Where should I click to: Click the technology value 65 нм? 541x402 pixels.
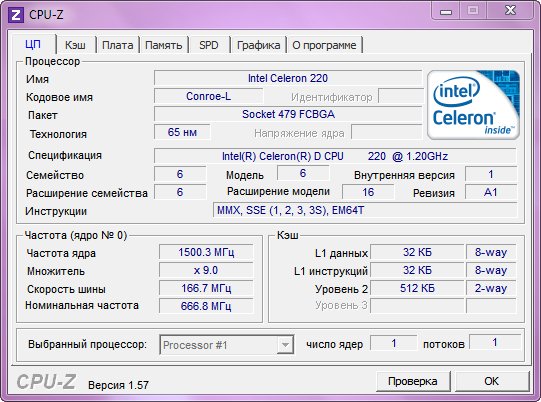click(182, 132)
